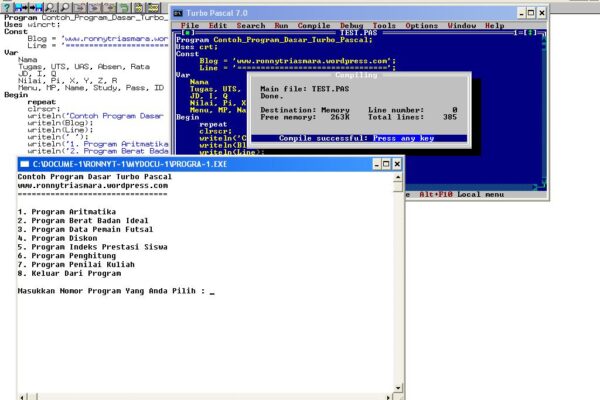
Task: Click the console window scroll up arrow
Action: [398, 177]
